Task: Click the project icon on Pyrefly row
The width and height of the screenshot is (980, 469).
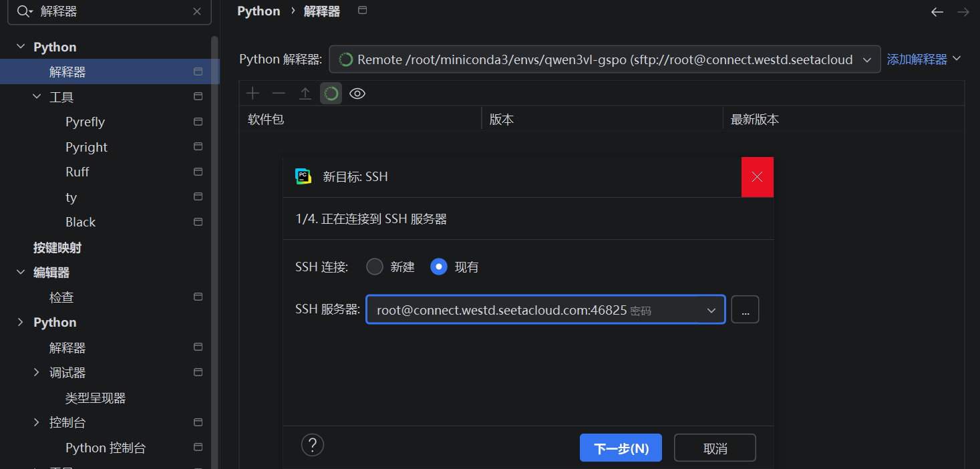Action: 198,122
